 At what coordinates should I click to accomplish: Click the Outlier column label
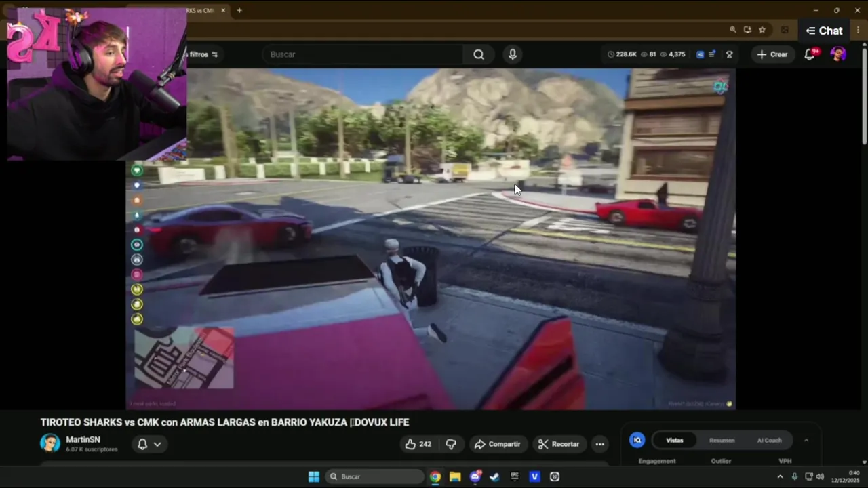tap(721, 461)
